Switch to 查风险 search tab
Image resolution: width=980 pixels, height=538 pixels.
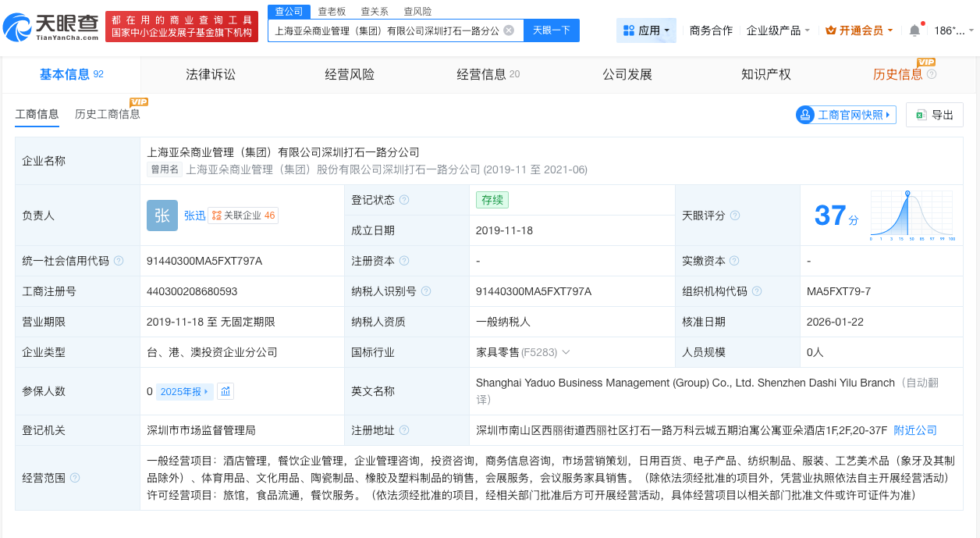tap(417, 11)
